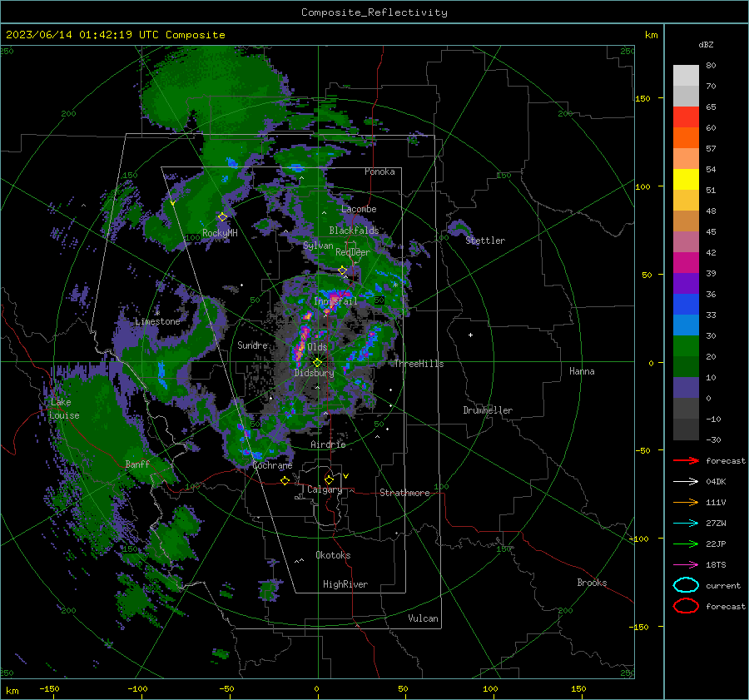Click the 65 dBZ red color swatch
The width and height of the screenshot is (749, 700).
pos(686,117)
